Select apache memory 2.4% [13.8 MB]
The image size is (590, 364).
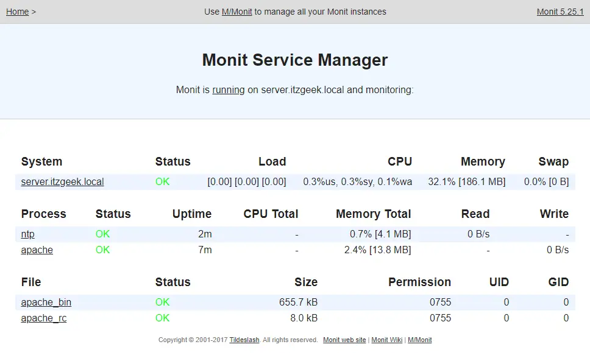point(377,250)
